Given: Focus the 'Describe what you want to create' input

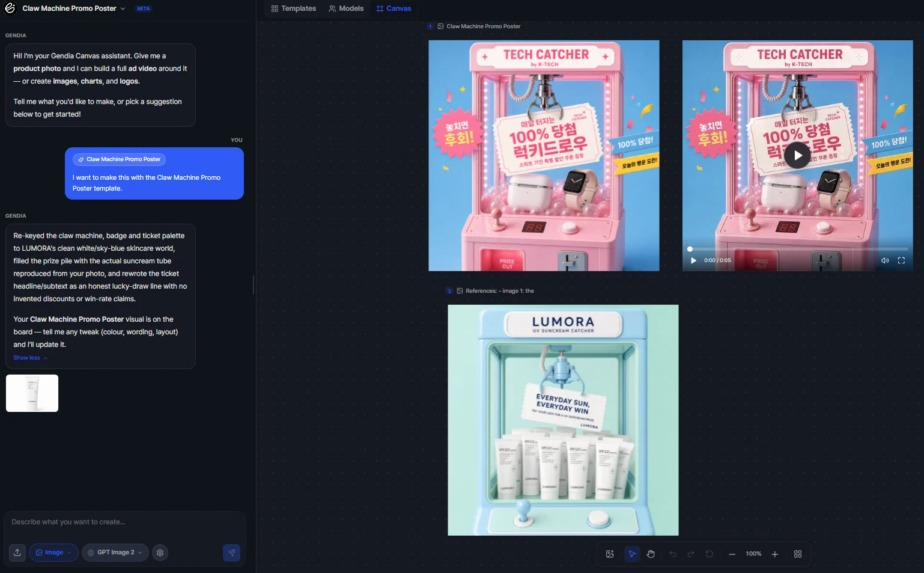Looking at the screenshot, I should tap(124, 522).
